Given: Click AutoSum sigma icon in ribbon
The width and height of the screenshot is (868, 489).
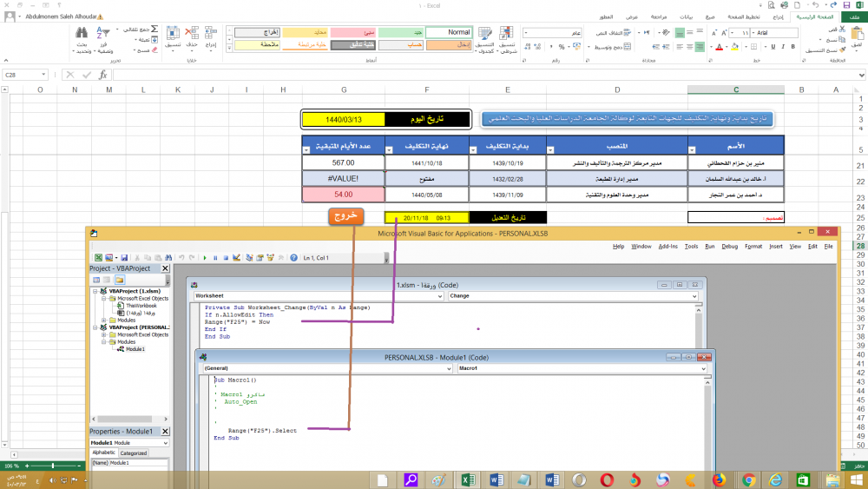Looking at the screenshot, I should coord(155,29).
